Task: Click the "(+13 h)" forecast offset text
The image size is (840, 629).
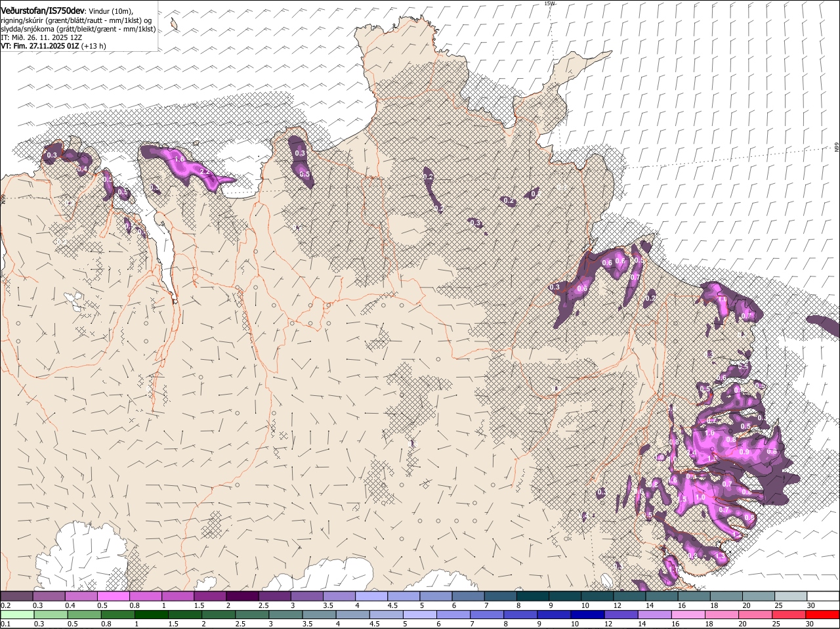Action: click(x=94, y=46)
